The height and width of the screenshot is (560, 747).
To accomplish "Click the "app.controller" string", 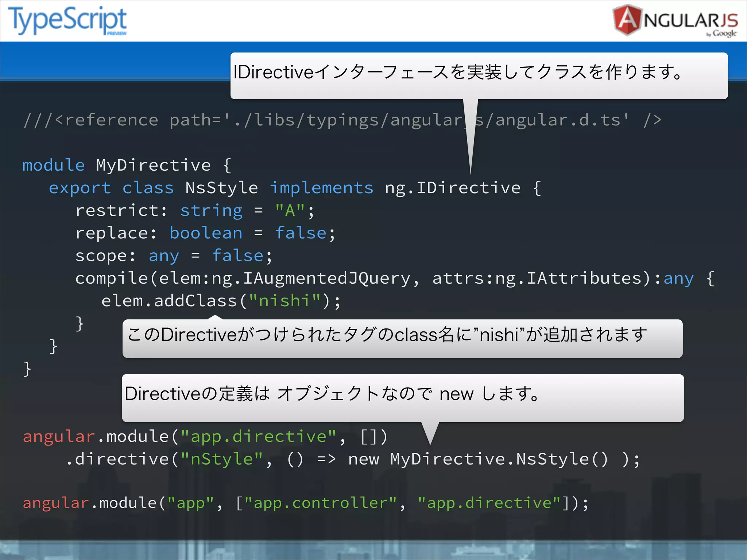I will pos(320,503).
